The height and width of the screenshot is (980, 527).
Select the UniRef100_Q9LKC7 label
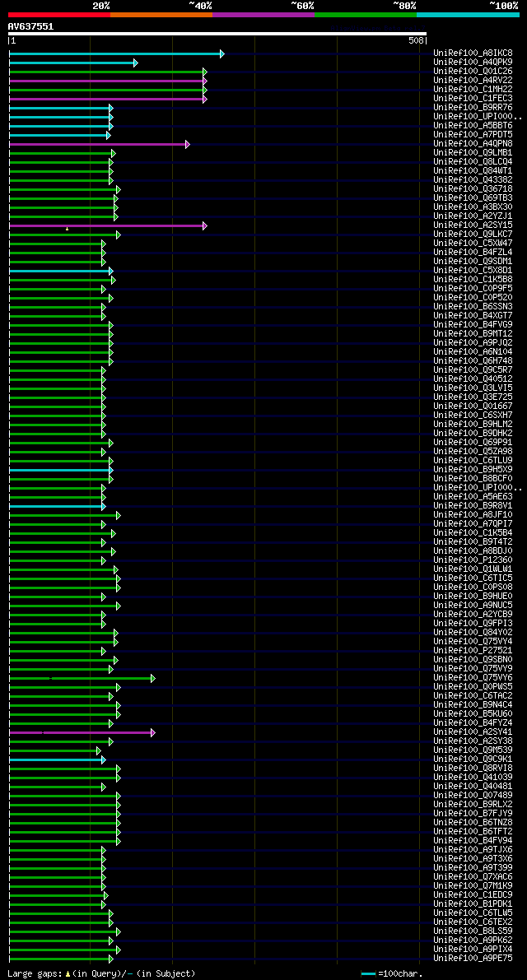(473, 234)
